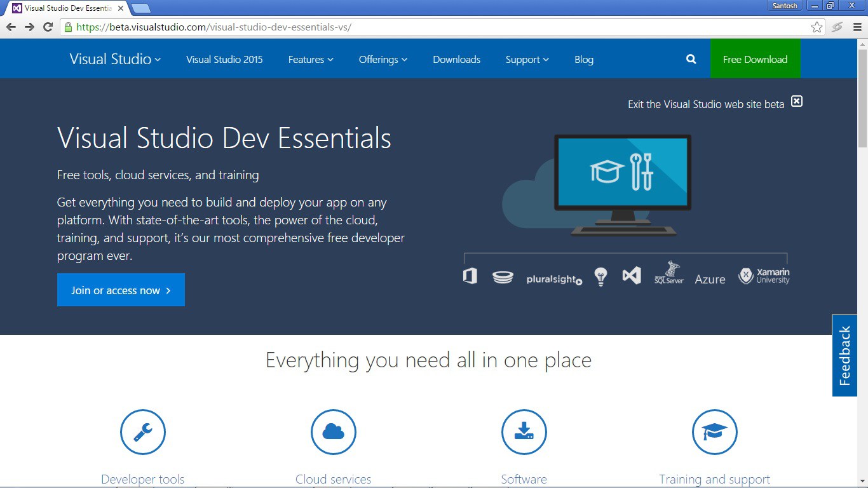
Task: Click the vertical scrollbar thumb
Action: [x=862, y=98]
